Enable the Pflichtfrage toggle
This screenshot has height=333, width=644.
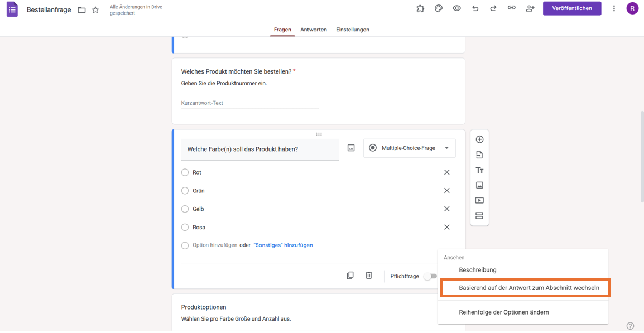(430, 276)
